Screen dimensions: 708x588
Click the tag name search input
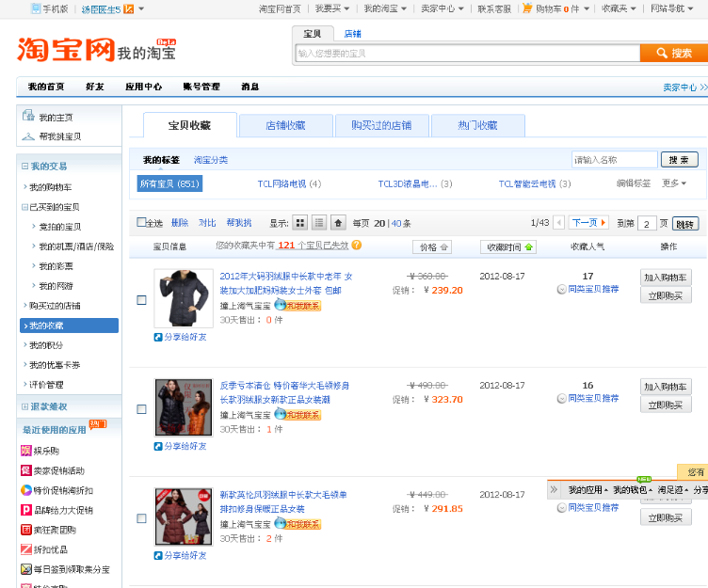point(615,160)
